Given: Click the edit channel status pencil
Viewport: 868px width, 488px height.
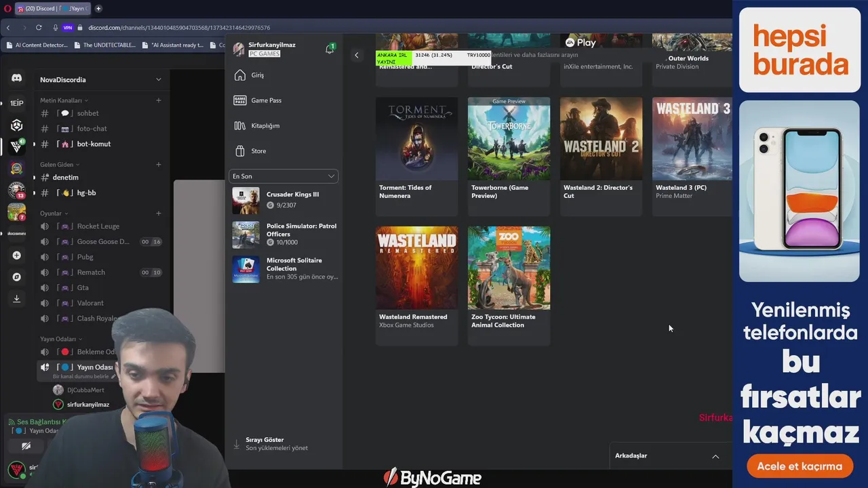Looking at the screenshot, I should tap(113, 376).
